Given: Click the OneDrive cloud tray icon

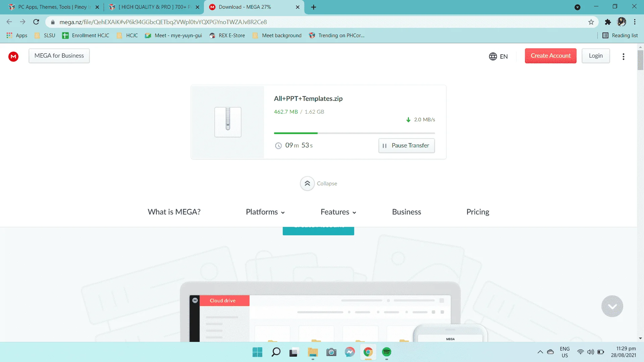Looking at the screenshot, I should tap(550, 352).
